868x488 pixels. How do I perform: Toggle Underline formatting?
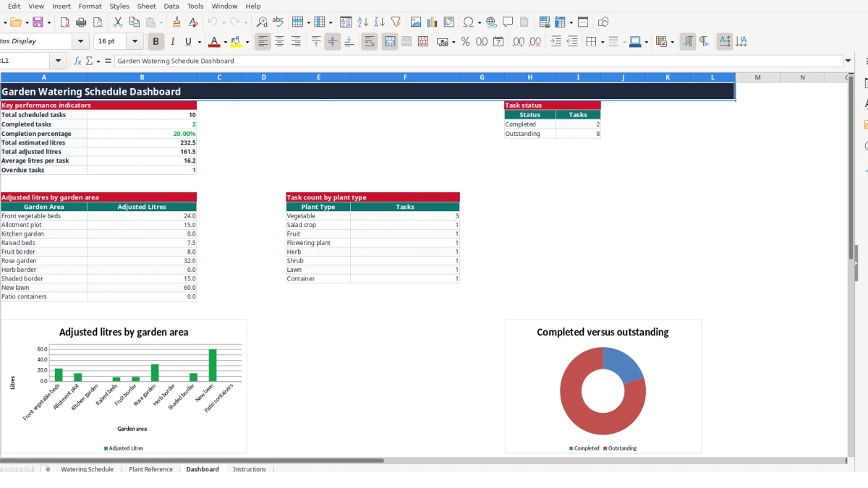[x=189, y=42]
